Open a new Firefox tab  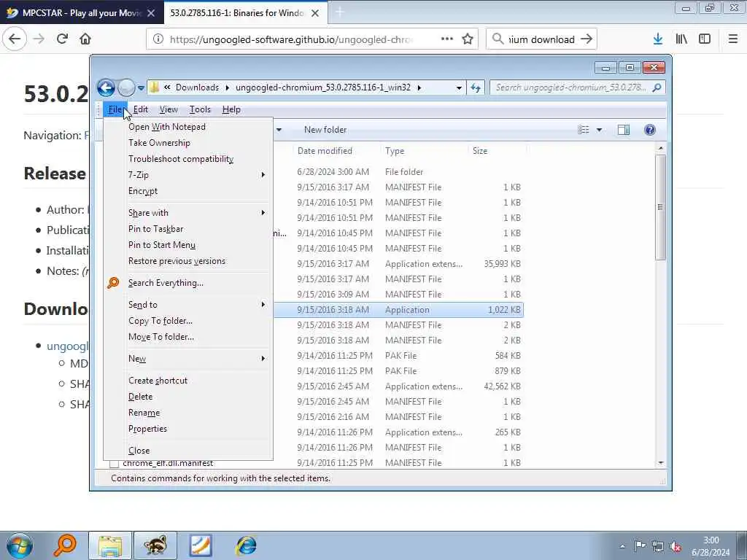pos(339,13)
